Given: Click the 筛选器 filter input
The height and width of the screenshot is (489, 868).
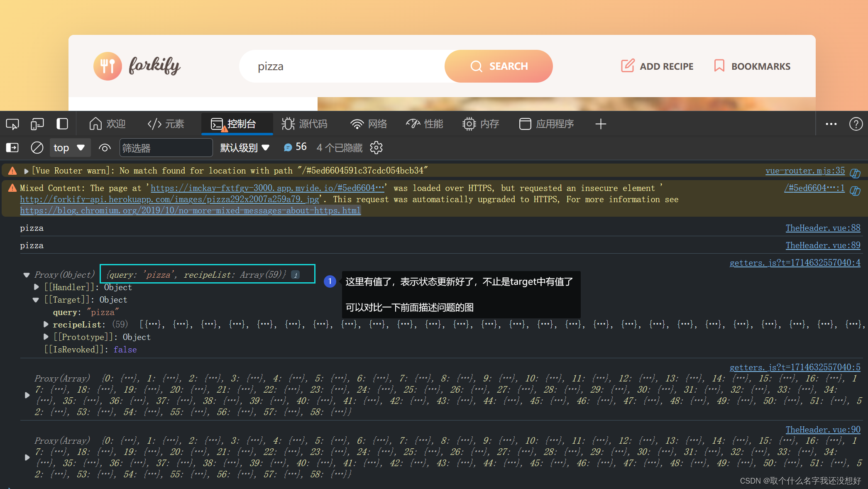Looking at the screenshot, I should coord(166,148).
